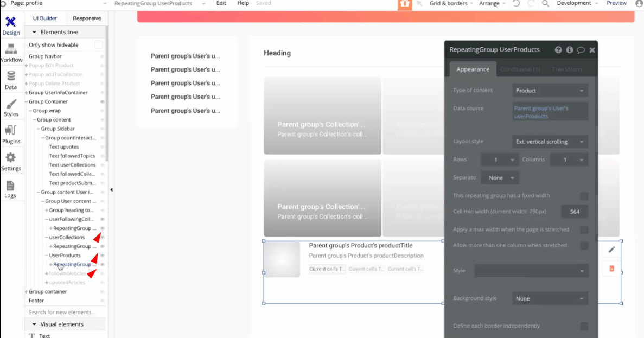Collapse the Visual elements section
Screen dimensions: 644x338
34,324
